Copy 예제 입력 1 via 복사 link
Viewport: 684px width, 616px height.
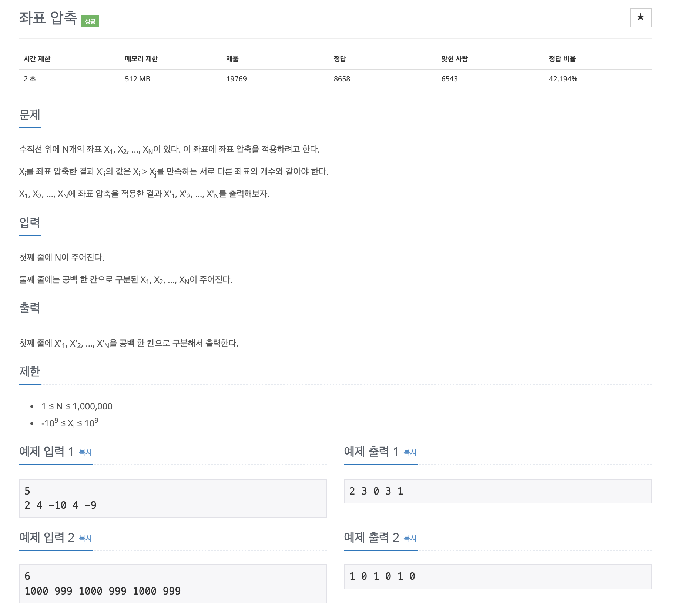pyautogui.click(x=85, y=452)
